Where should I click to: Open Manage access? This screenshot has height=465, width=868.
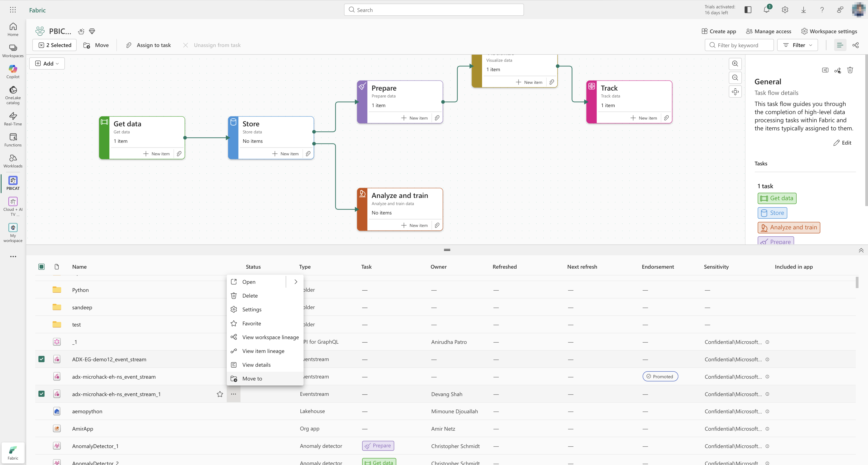[x=768, y=31]
